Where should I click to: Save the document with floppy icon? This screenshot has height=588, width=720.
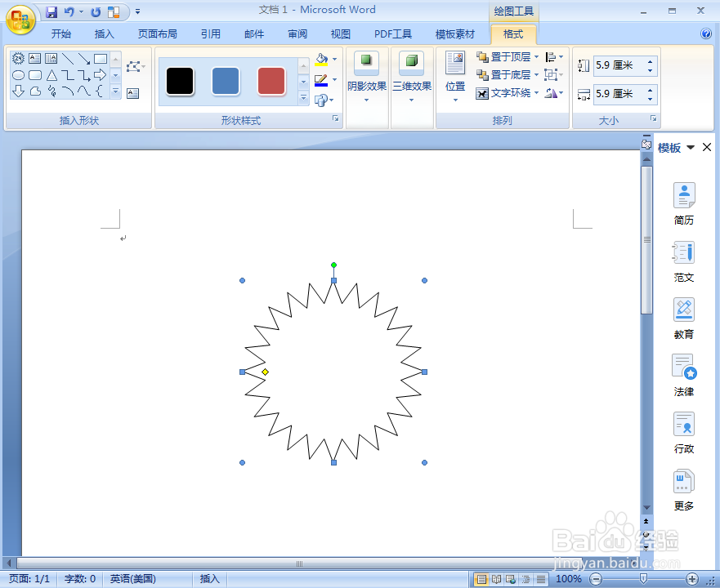click(x=51, y=12)
